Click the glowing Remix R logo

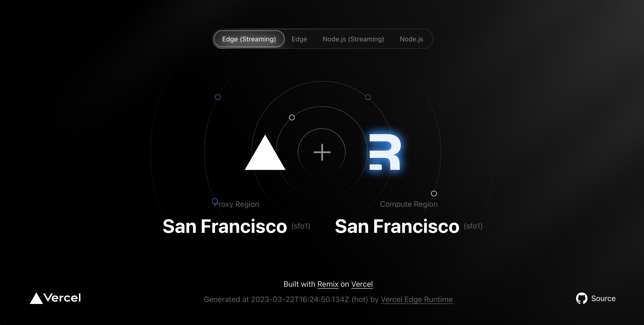[x=385, y=152]
